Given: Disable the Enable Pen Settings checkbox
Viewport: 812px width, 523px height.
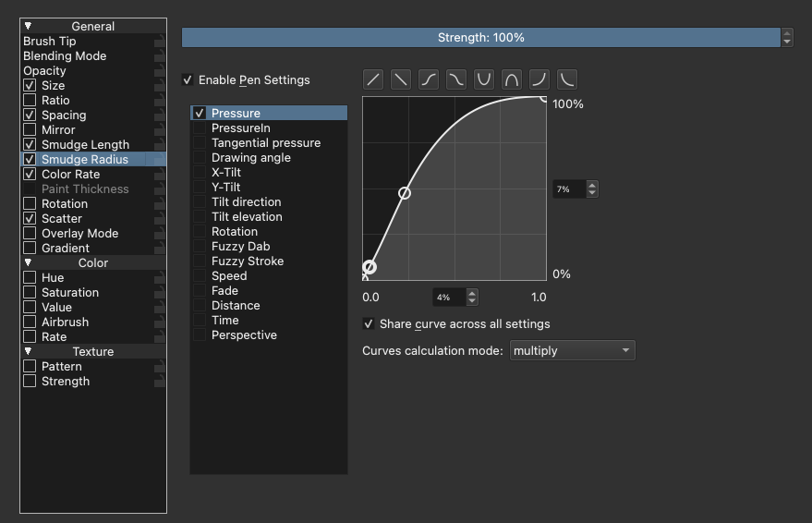Looking at the screenshot, I should (x=188, y=80).
